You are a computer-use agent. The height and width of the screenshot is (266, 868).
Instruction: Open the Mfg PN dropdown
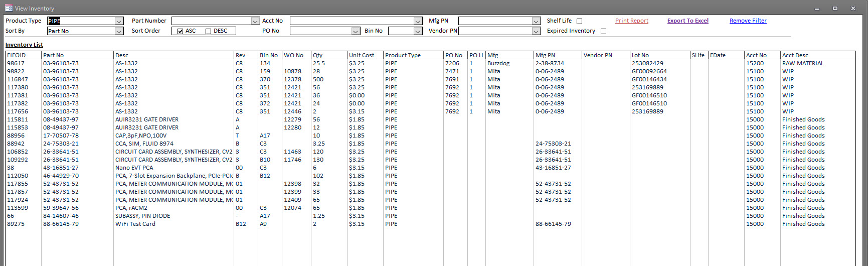point(537,21)
